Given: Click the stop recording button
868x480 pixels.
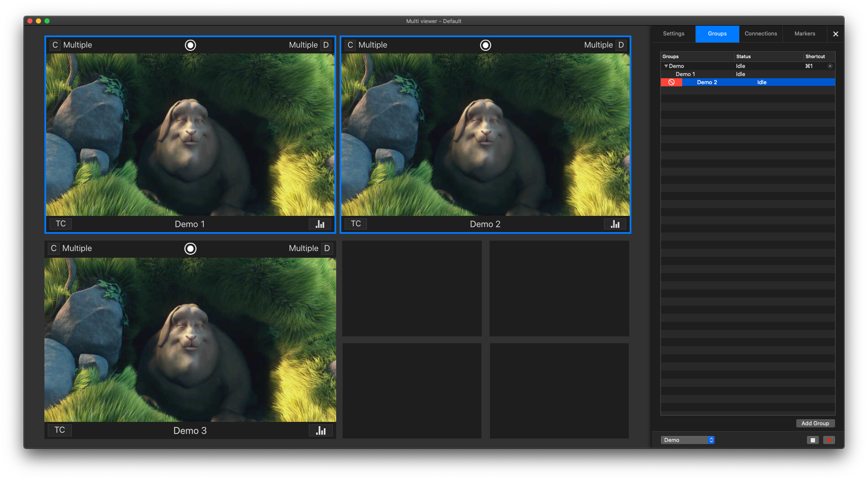Looking at the screenshot, I should (x=812, y=440).
